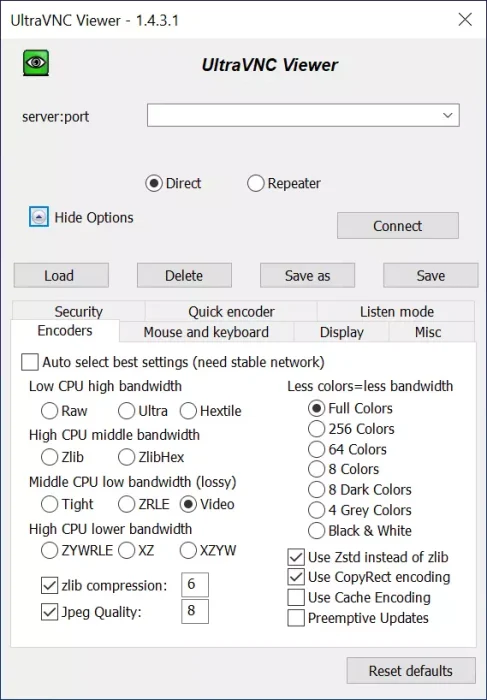
Task: Click the Reset defaults button
Action: point(411,671)
